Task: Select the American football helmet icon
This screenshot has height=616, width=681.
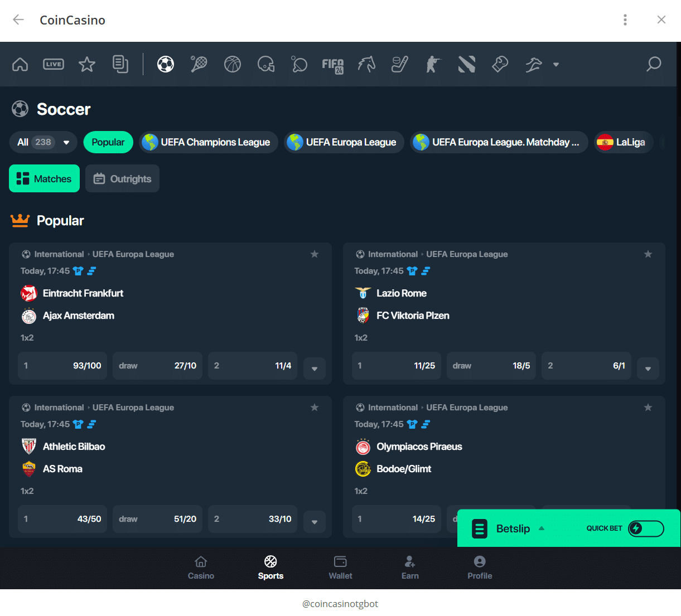Action: [266, 65]
